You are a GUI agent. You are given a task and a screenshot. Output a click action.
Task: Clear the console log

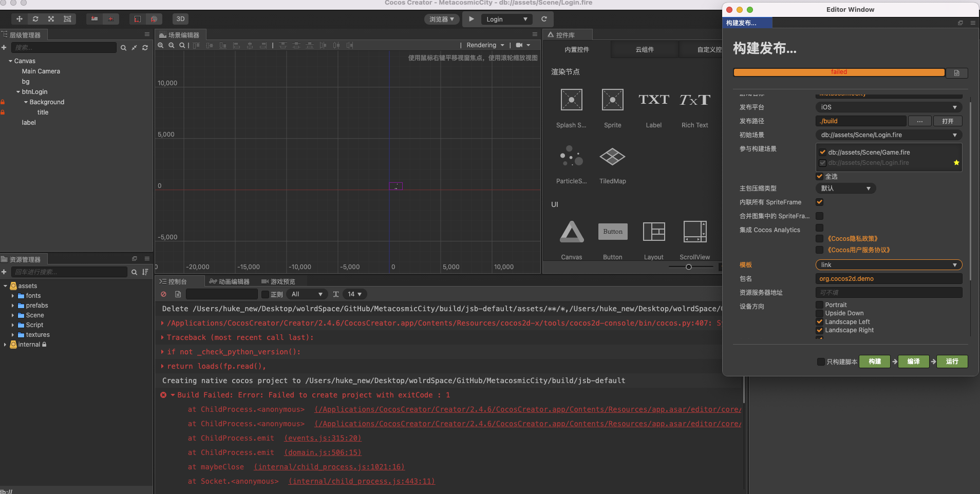[163, 294]
